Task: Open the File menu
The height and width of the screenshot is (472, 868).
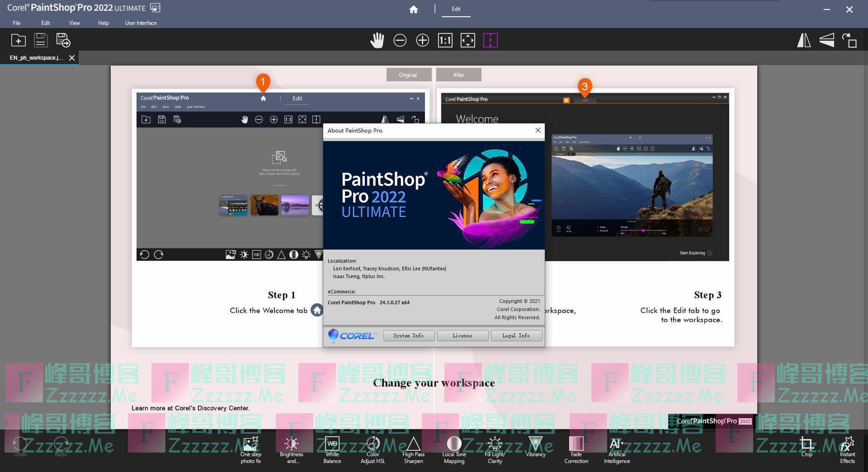Action: click(x=16, y=23)
